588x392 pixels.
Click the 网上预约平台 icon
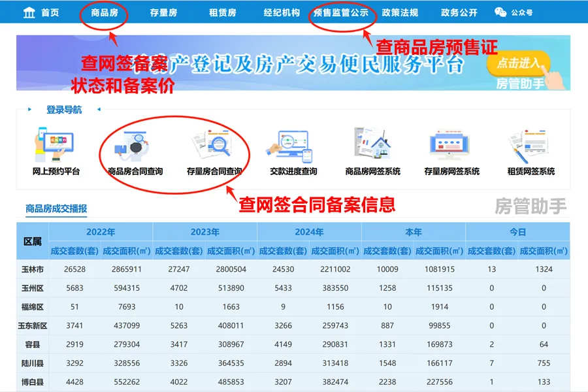point(56,145)
